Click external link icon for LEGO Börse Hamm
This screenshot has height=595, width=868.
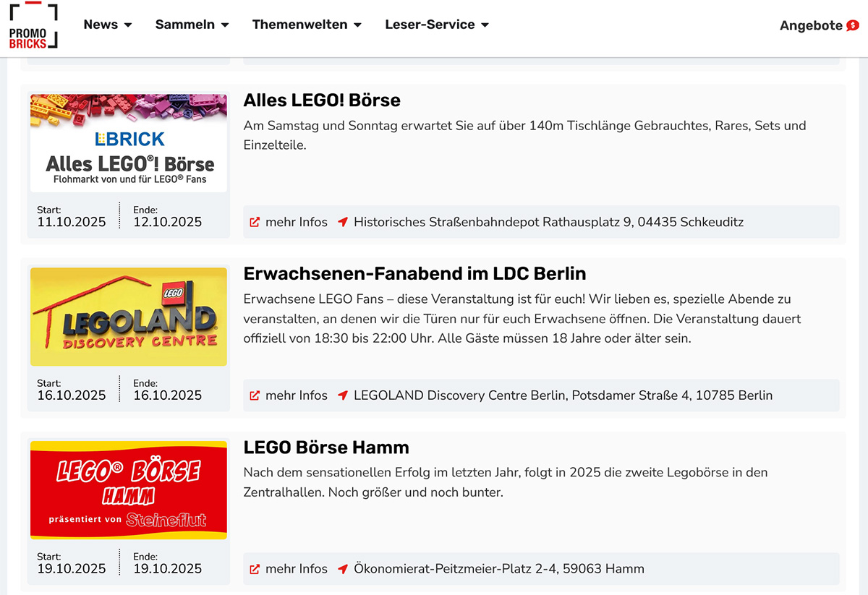pos(255,569)
